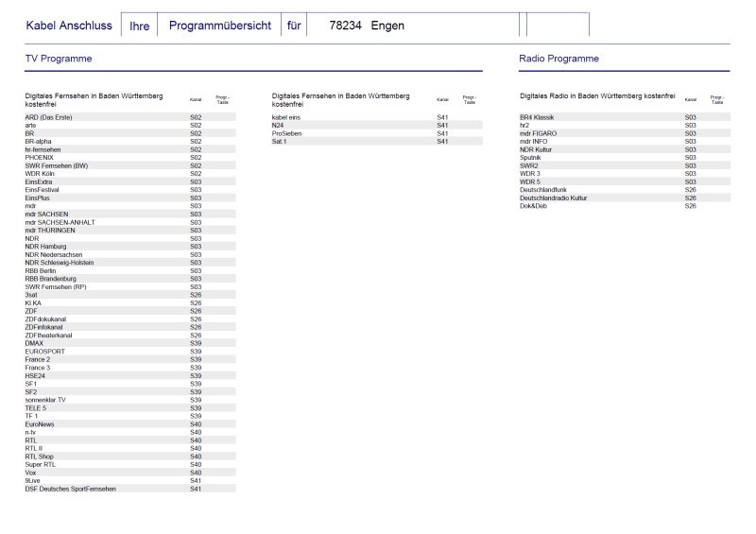Screen dimensions: 756x534
Task: Select the 'RBB Brandenburg' row
Action: point(130,279)
